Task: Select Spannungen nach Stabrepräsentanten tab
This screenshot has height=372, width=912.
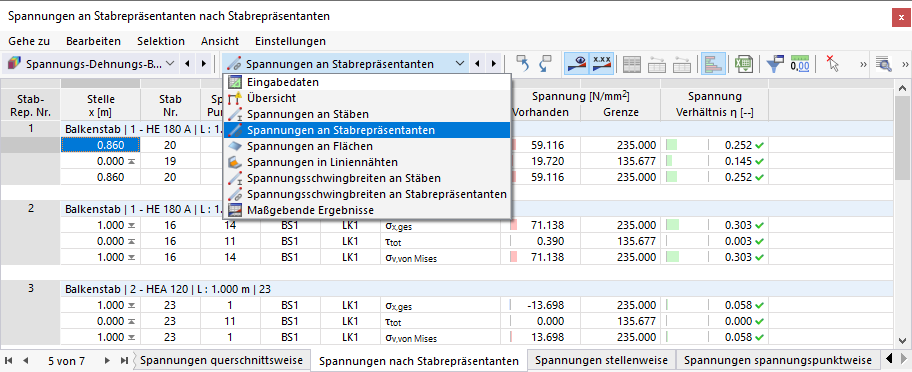Action: [x=419, y=361]
